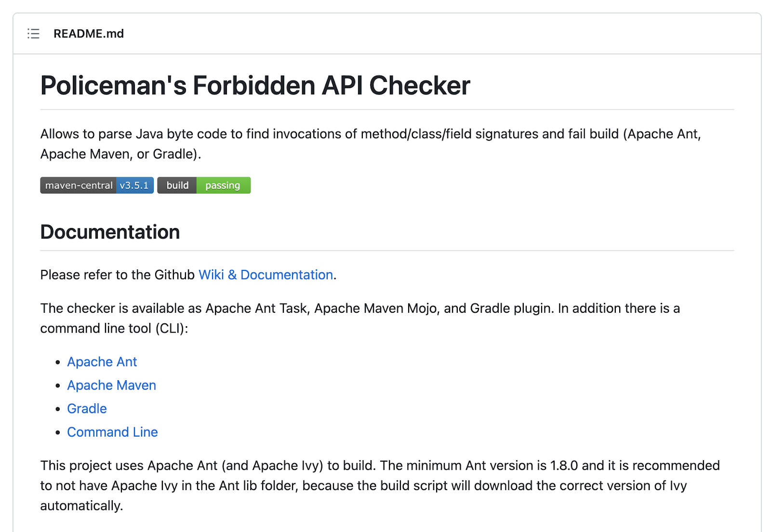771x532 pixels.
Task: Click the maven-central v3.5.1 badge
Action: [x=97, y=186]
